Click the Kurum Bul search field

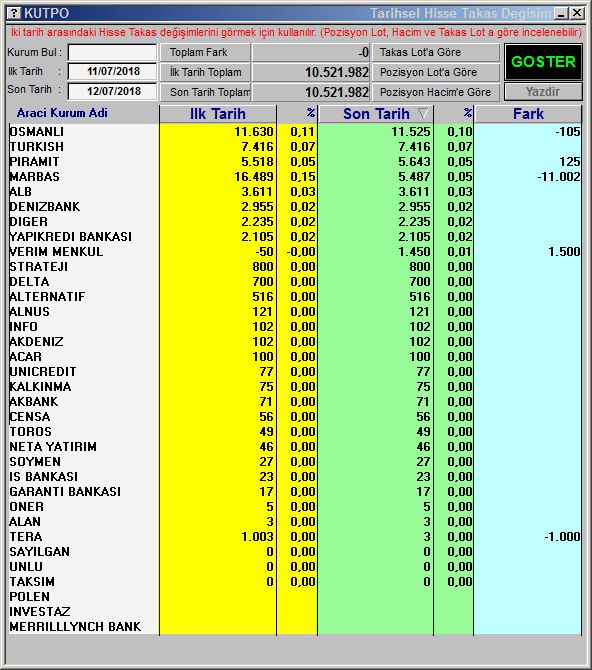tap(112, 53)
